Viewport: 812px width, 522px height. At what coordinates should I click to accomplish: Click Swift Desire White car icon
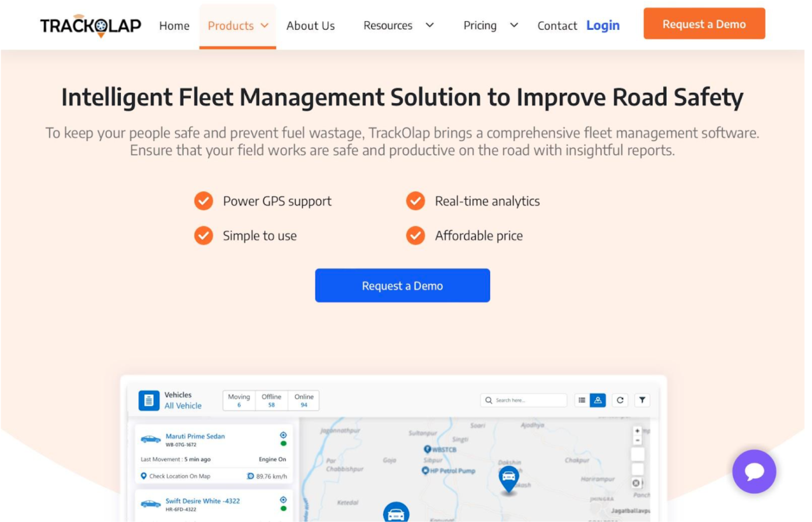150,504
